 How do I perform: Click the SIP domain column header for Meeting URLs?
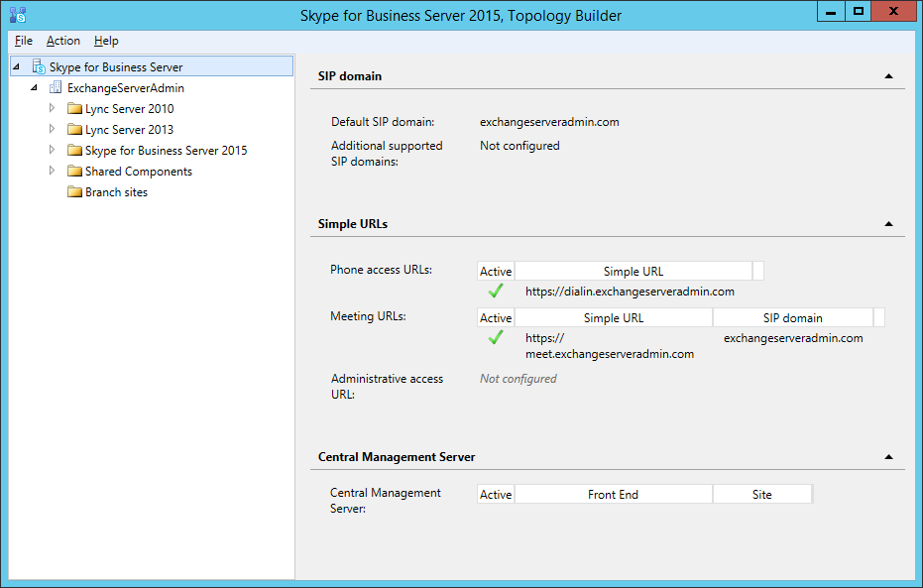pos(793,317)
